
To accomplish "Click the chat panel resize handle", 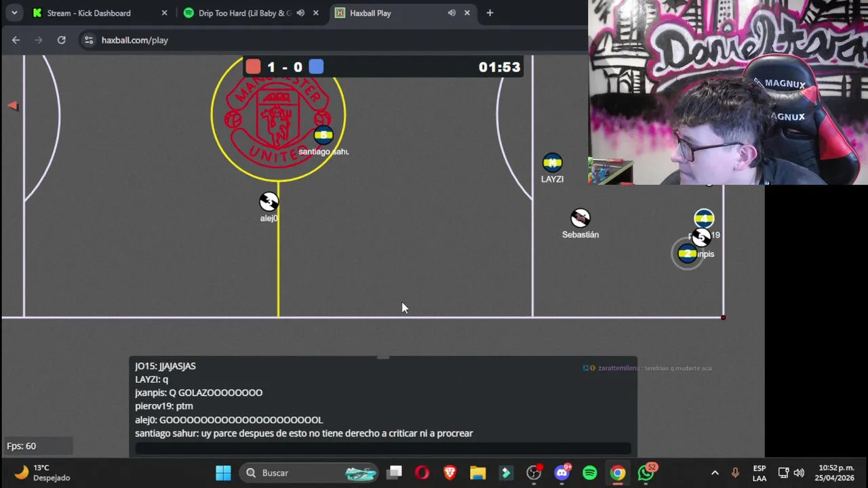I will (x=383, y=357).
